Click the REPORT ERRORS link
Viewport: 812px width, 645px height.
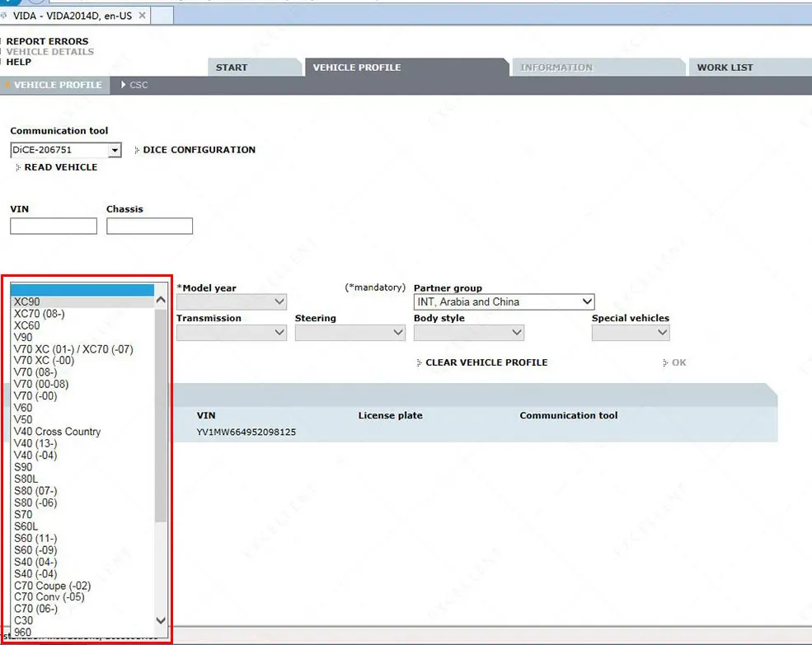tap(47, 41)
